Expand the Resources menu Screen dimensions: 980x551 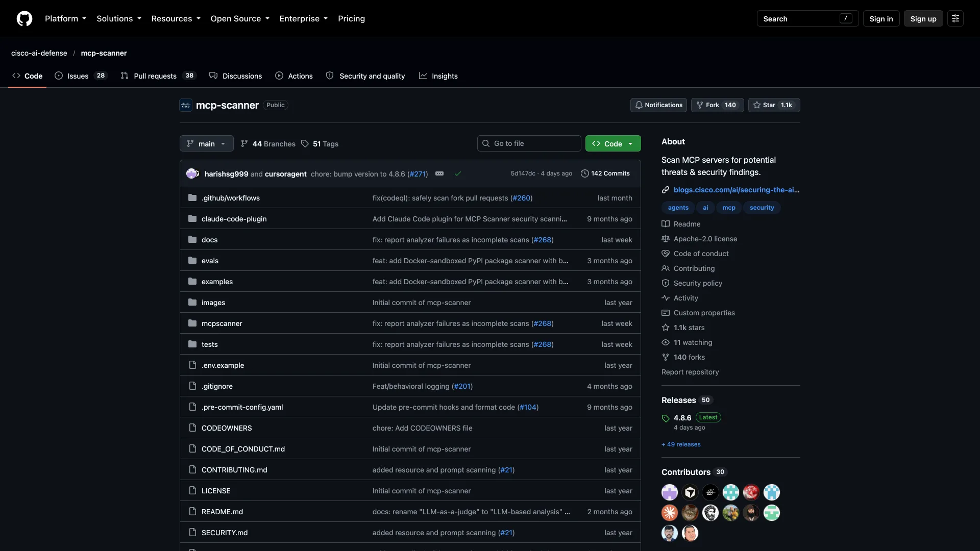point(176,18)
